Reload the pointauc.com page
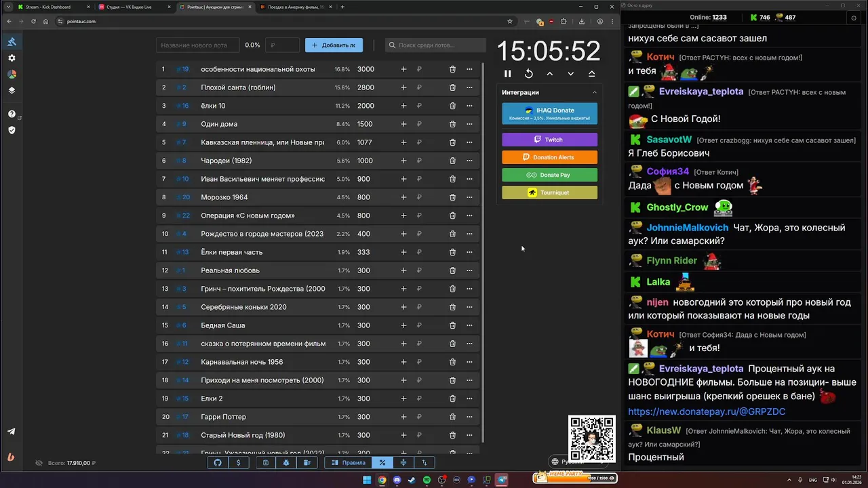 coord(33,21)
